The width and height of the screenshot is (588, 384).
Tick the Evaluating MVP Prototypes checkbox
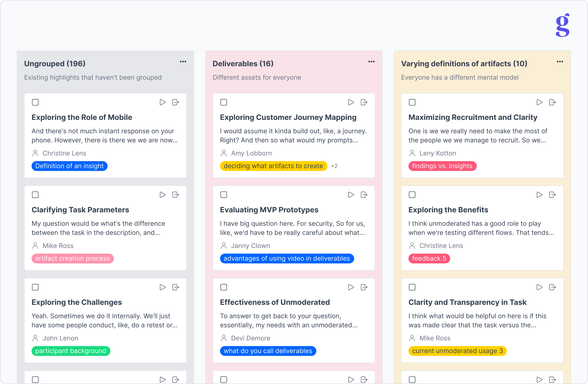point(224,195)
